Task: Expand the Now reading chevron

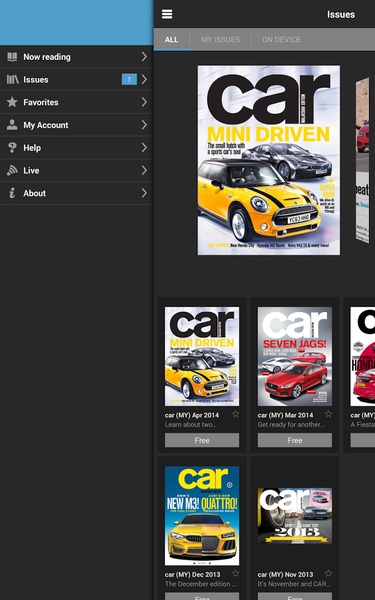Action: pyautogui.click(x=144, y=57)
